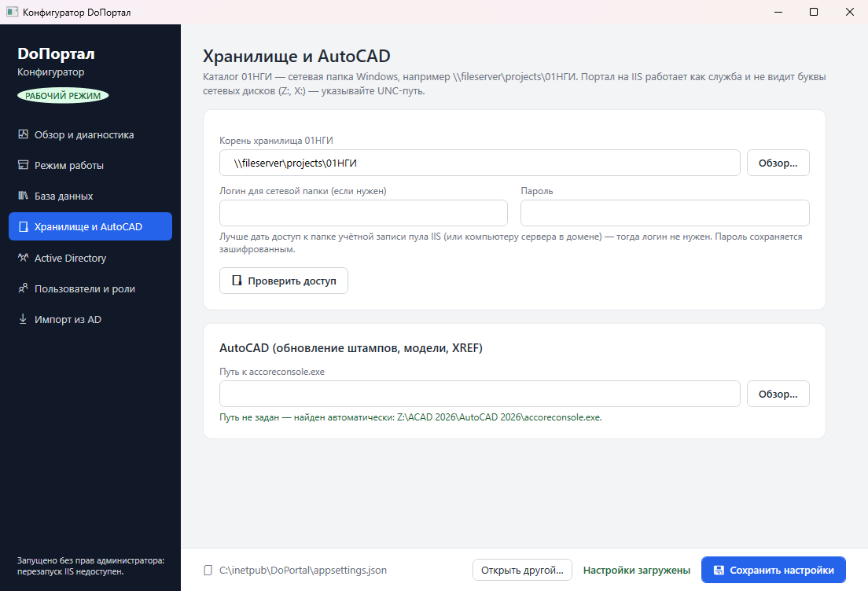868x591 pixels.
Task: Click the Запущено без прав администратора notice
Action: coord(90,566)
